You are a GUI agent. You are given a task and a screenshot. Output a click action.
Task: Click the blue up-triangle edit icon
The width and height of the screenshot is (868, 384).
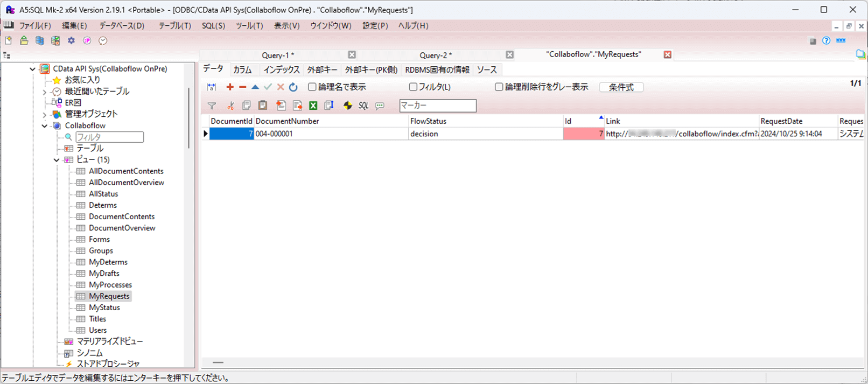pyautogui.click(x=255, y=87)
